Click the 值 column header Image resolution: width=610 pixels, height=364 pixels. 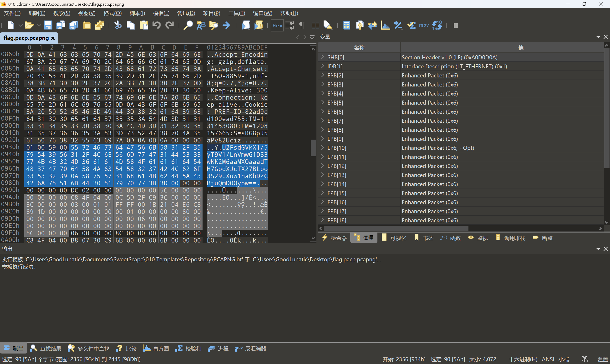click(x=502, y=48)
